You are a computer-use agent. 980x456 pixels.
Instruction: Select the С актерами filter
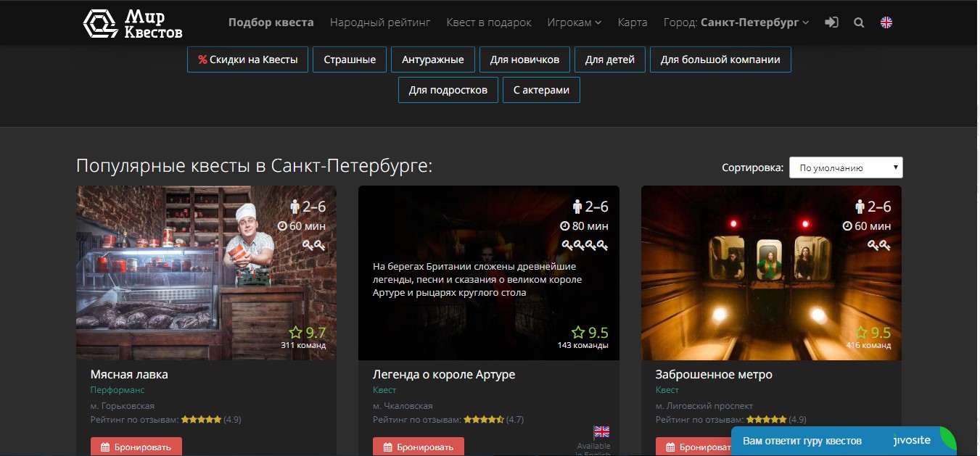coord(541,91)
